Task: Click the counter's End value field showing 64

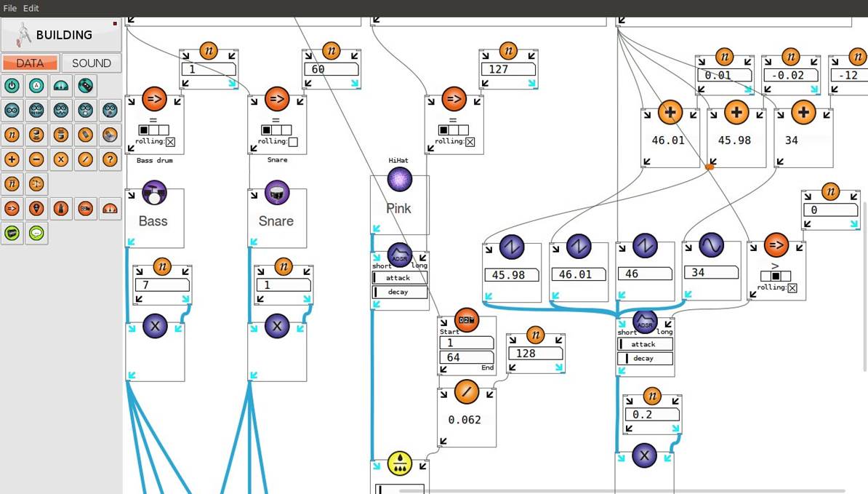Action: (466, 357)
